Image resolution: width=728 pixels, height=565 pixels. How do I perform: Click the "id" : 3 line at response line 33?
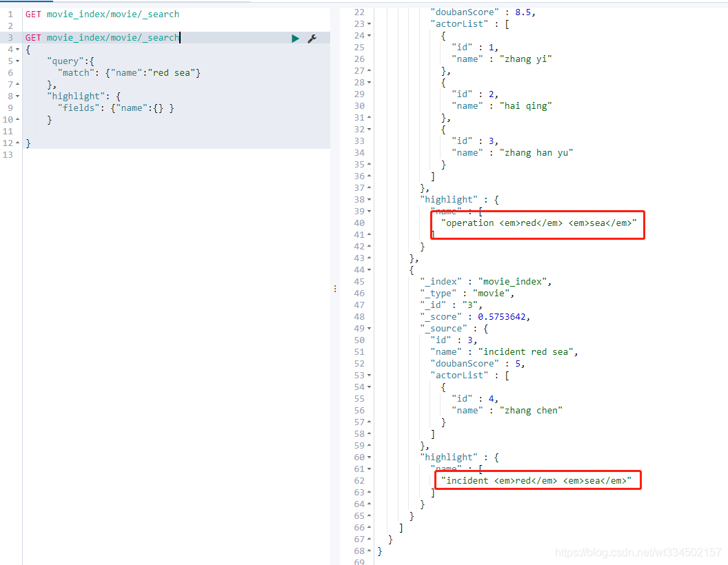point(474,141)
